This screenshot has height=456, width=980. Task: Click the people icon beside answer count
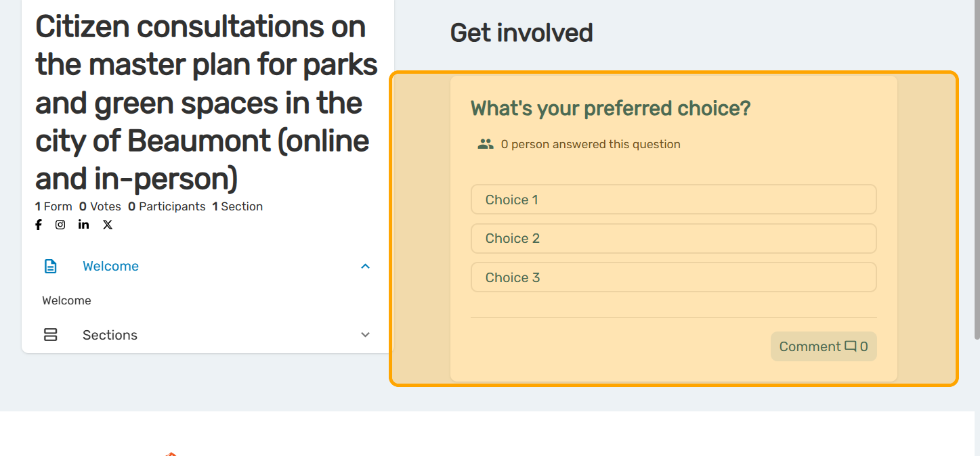tap(486, 144)
